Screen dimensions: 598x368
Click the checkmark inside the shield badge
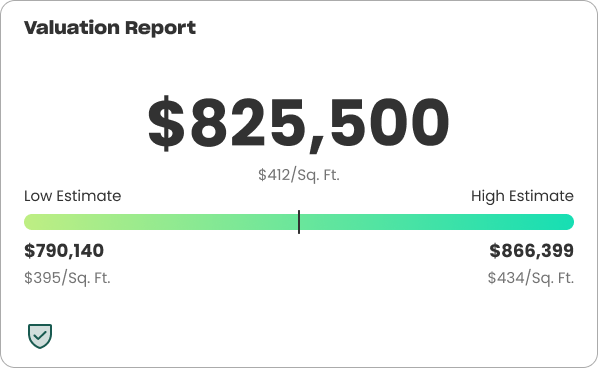[x=40, y=335]
